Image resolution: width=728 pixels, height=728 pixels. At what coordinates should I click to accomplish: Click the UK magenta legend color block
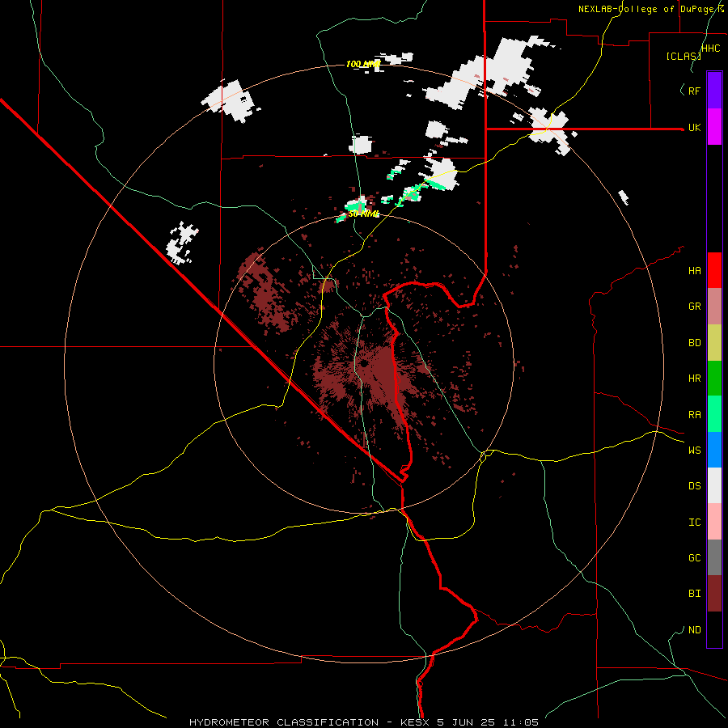tap(714, 127)
